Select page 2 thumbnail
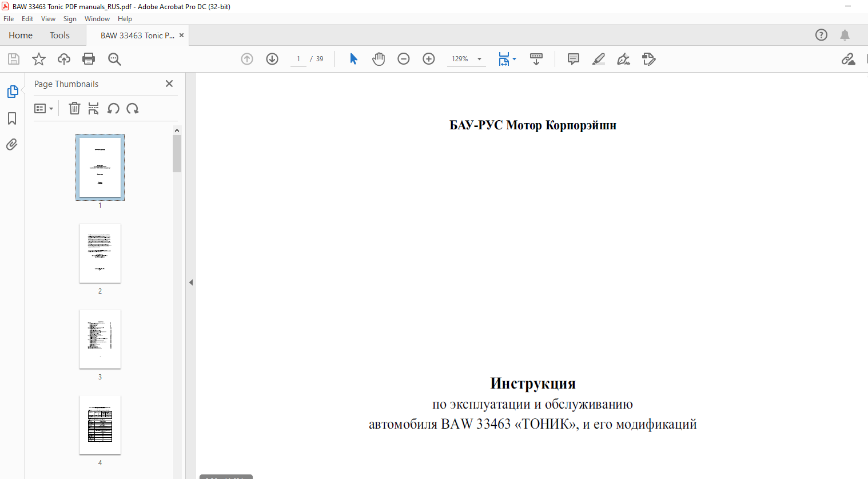Screen dimensions: 868x479 point(100,253)
